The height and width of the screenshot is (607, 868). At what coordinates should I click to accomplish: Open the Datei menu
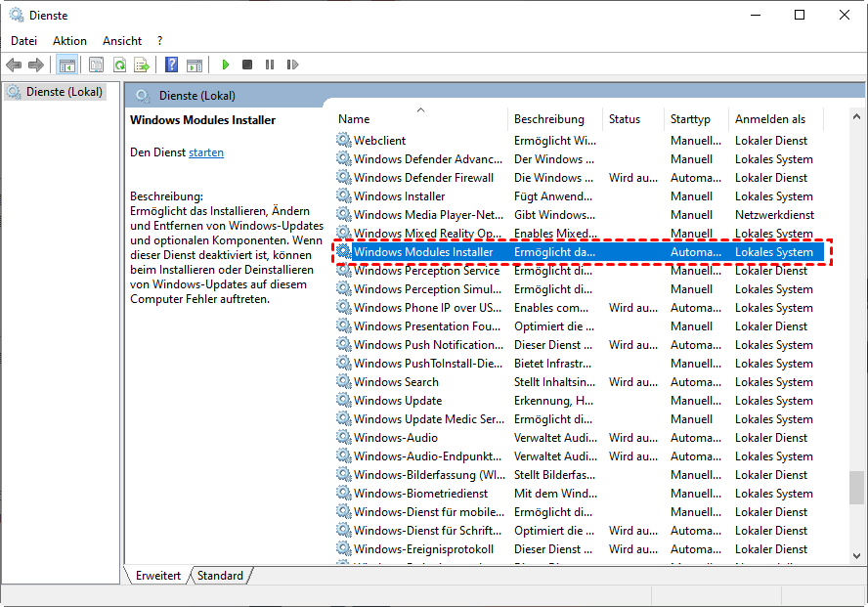(x=23, y=41)
